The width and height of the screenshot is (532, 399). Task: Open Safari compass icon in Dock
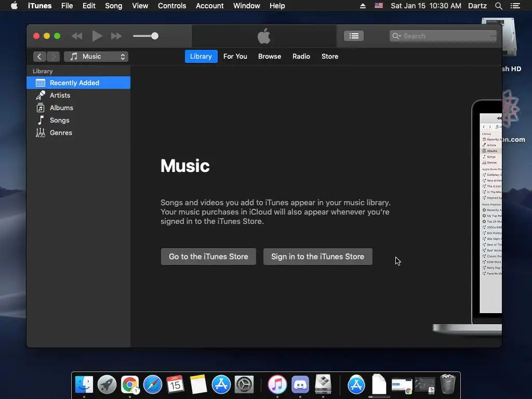tap(153, 384)
